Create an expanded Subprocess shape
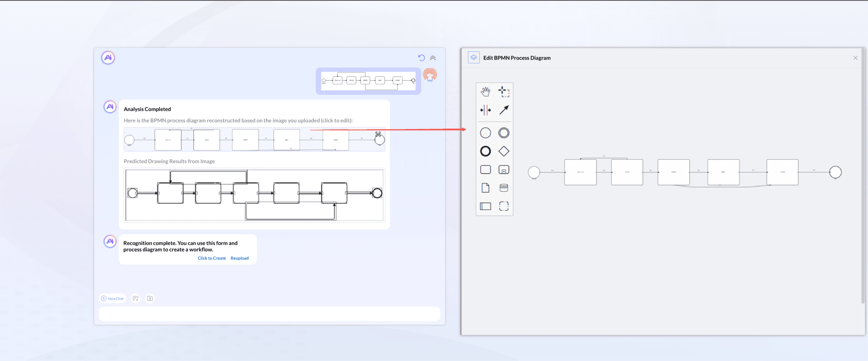This screenshot has width=868, height=361. [x=504, y=169]
